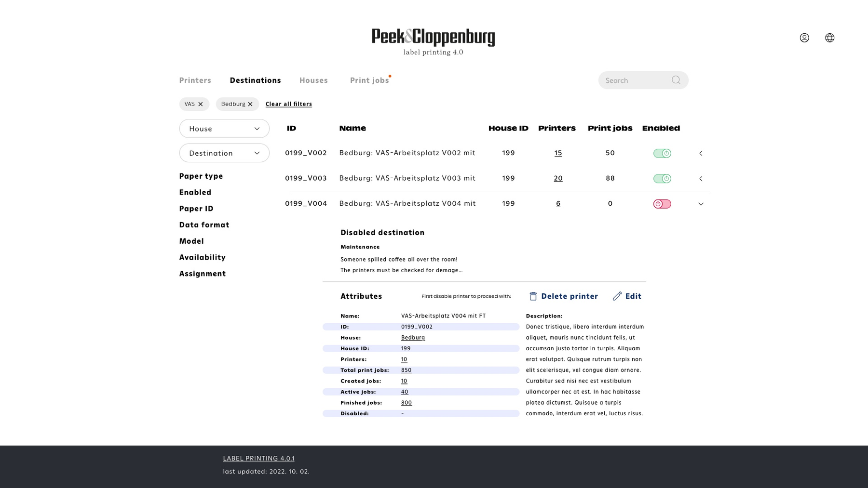Switch to the Printers tab
The width and height of the screenshot is (868, 488).
[195, 80]
